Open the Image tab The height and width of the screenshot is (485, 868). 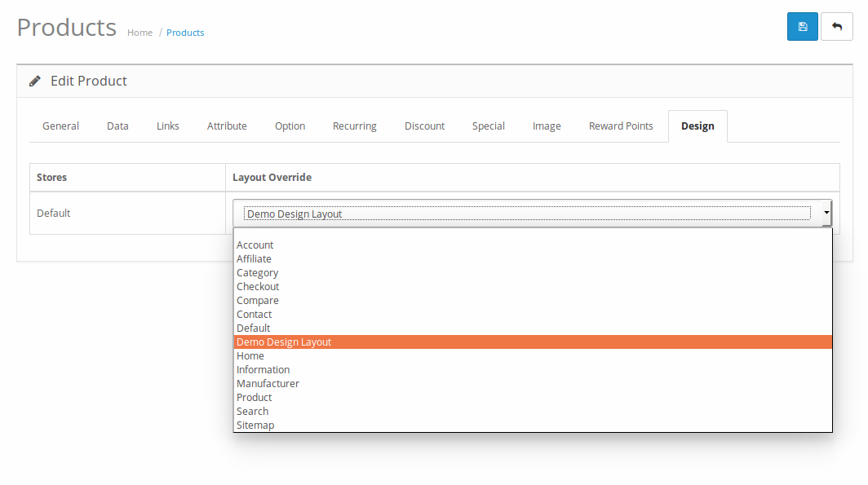click(x=547, y=126)
